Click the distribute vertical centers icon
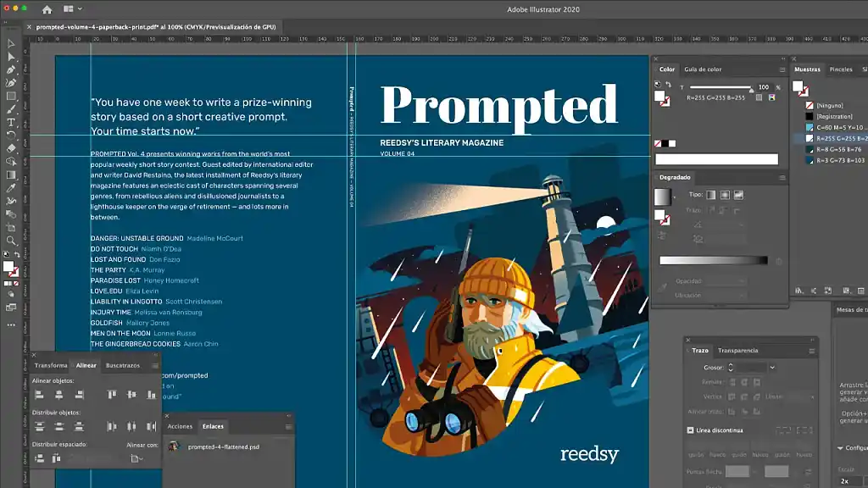 click(59, 426)
